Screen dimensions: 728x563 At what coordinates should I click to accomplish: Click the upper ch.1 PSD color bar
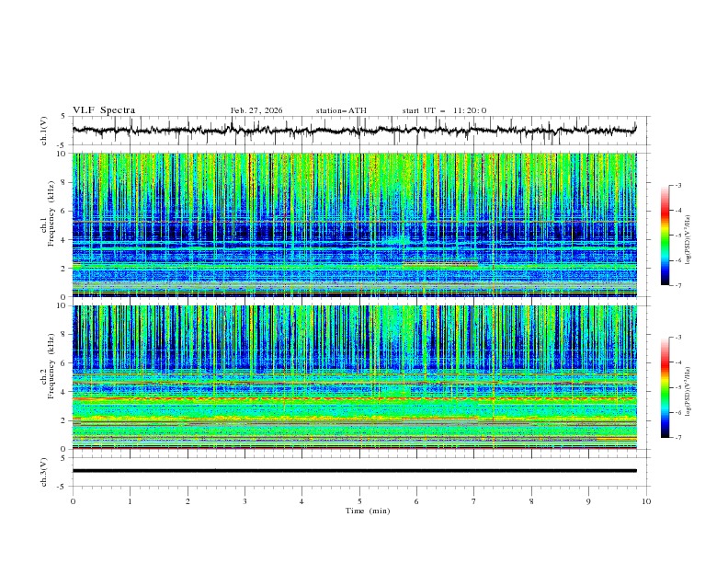coord(665,235)
